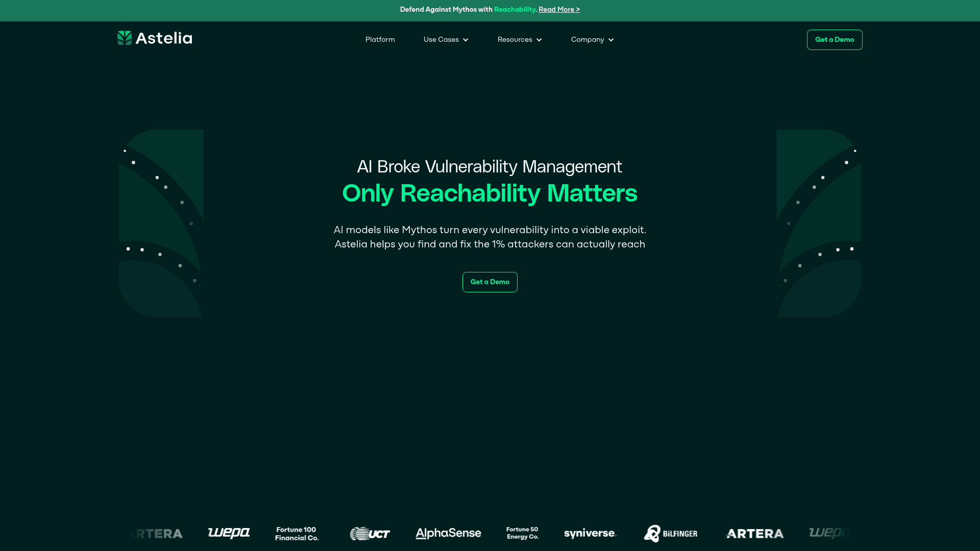The image size is (980, 551).
Task: Open the Company menu
Action: [592, 40]
